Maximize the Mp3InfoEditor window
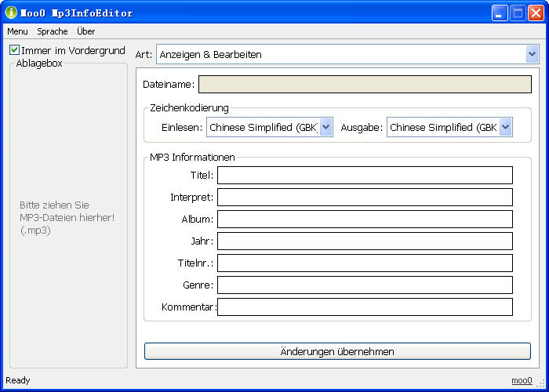549x392 pixels. coord(518,13)
